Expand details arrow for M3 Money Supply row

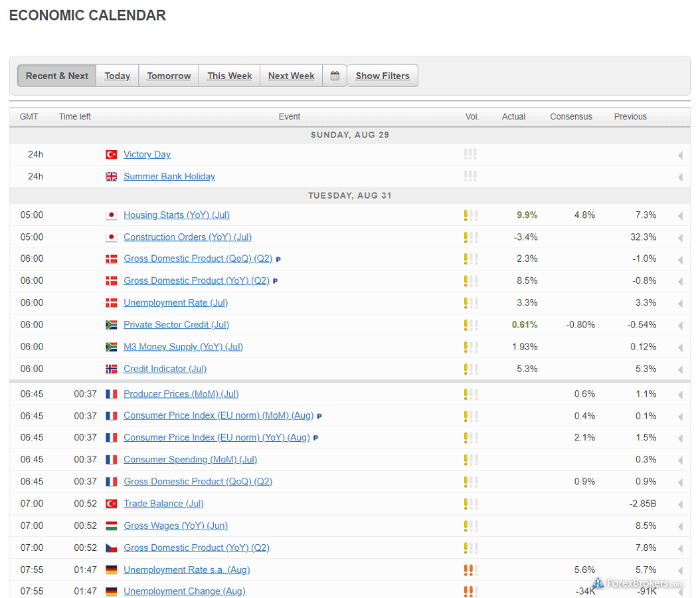(680, 348)
